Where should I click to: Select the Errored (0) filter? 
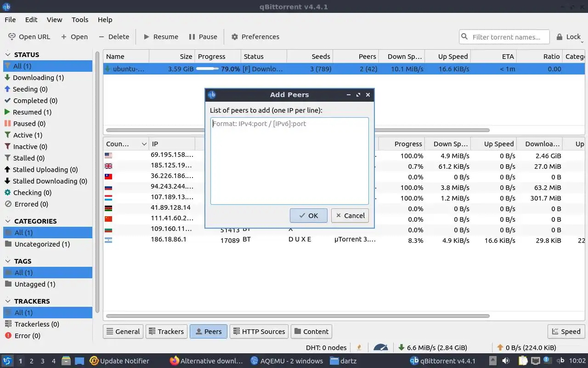[x=48, y=204]
